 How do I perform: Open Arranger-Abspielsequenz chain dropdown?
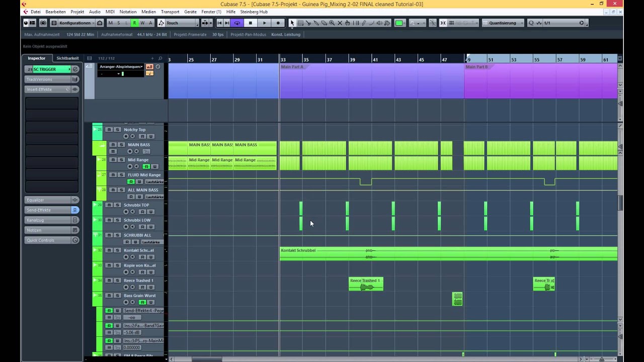click(121, 66)
